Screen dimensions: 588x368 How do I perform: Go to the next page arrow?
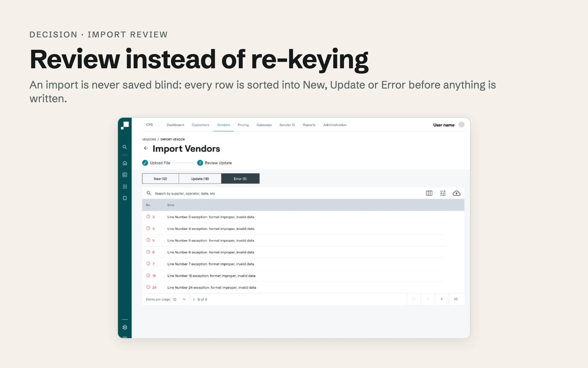(441, 299)
